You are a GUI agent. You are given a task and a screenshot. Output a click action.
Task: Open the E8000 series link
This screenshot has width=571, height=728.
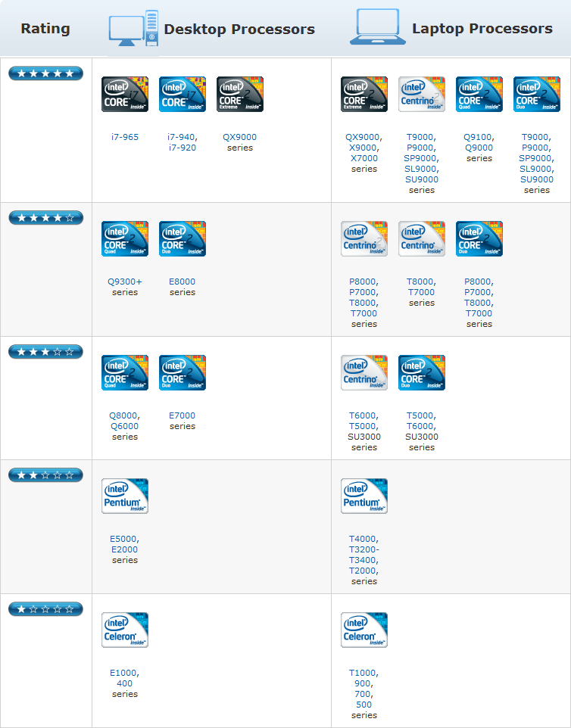tap(182, 282)
